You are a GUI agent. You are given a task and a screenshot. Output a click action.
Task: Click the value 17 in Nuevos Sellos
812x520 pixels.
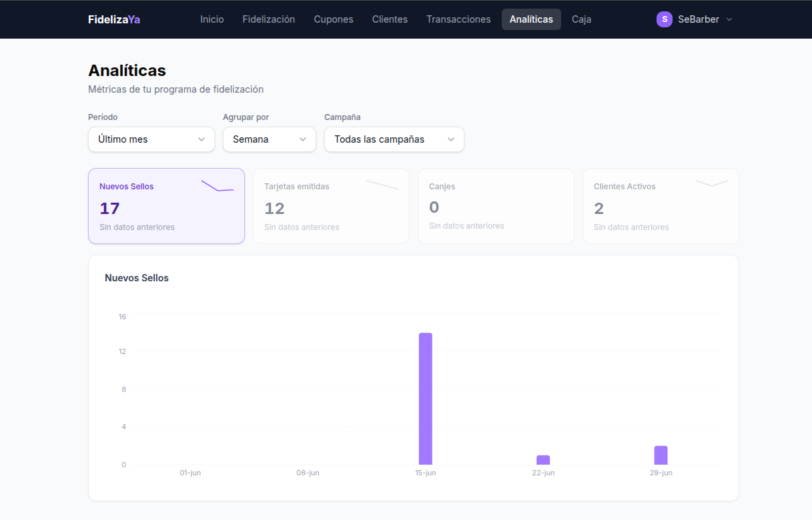pyautogui.click(x=109, y=208)
